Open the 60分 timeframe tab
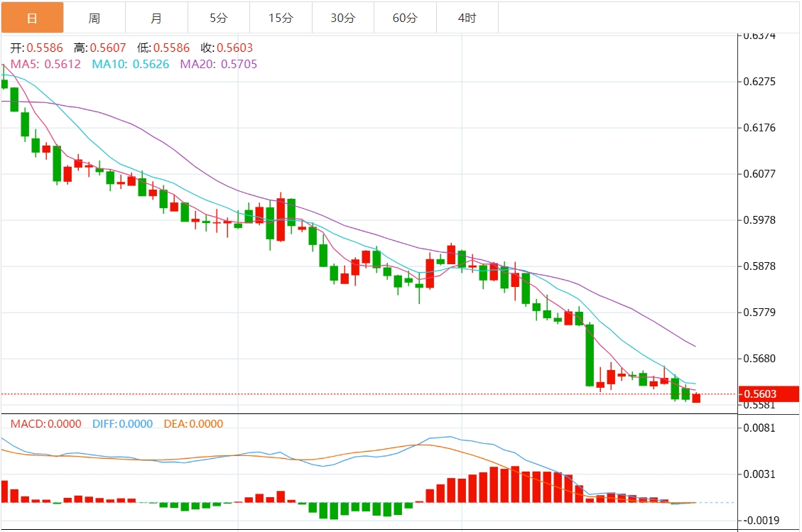This screenshot has width=802, height=532. [x=405, y=18]
